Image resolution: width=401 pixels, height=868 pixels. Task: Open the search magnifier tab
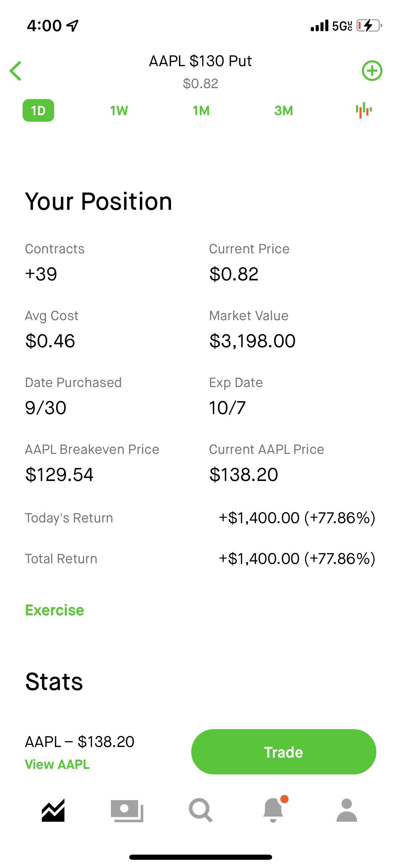point(200,810)
